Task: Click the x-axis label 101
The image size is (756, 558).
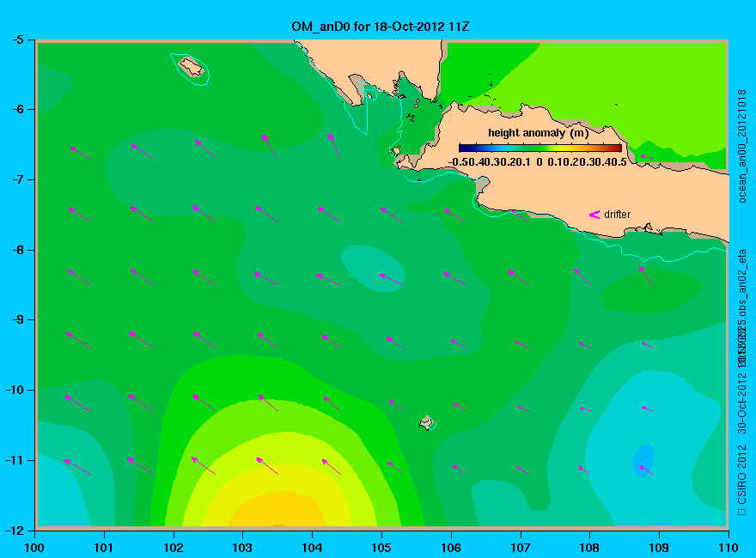Action: click(x=104, y=548)
